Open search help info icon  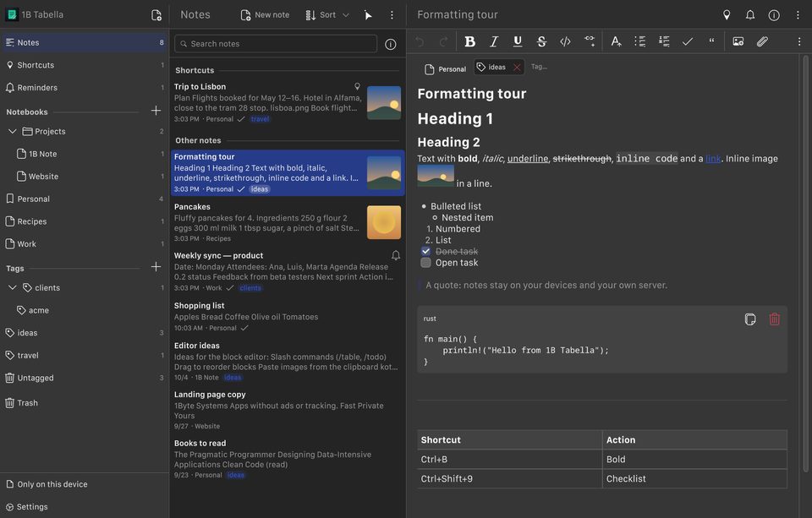391,45
